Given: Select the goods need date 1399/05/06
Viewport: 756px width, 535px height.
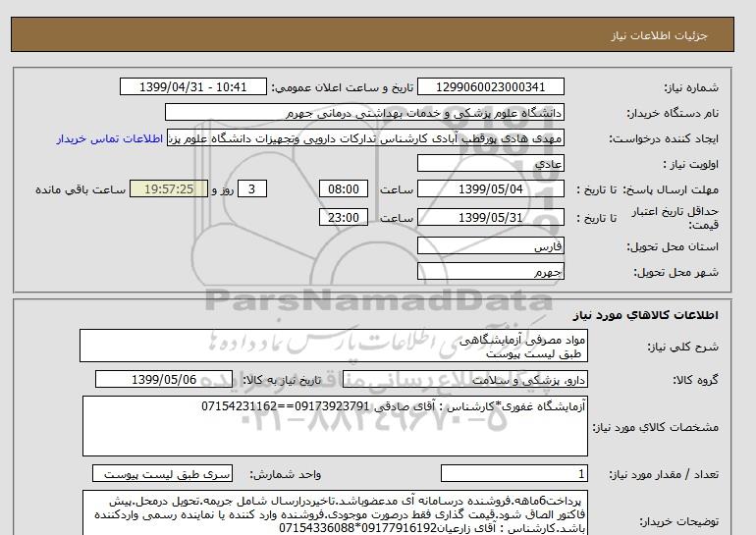Looking at the screenshot, I should (164, 379).
